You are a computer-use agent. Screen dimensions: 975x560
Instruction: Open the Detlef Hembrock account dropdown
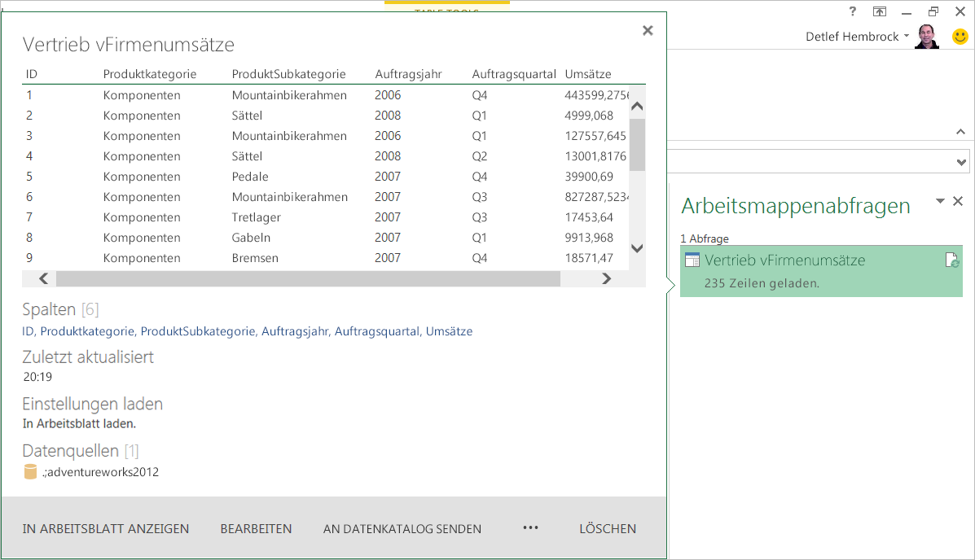907,37
